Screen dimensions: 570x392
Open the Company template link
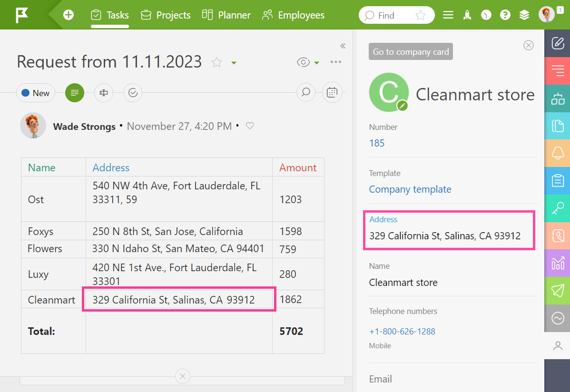[410, 189]
